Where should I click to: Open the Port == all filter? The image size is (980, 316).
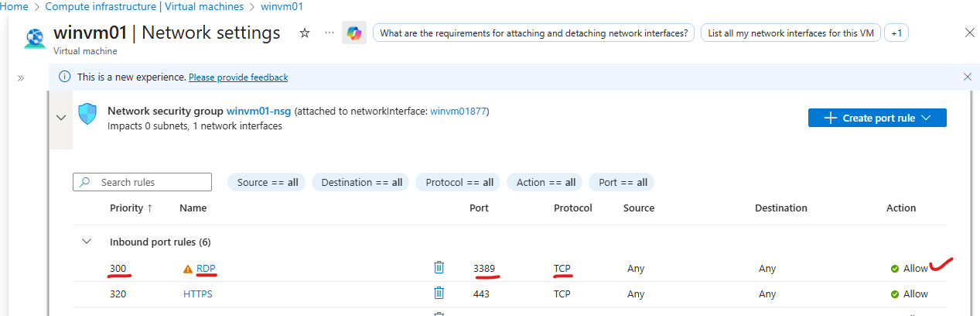pos(623,182)
